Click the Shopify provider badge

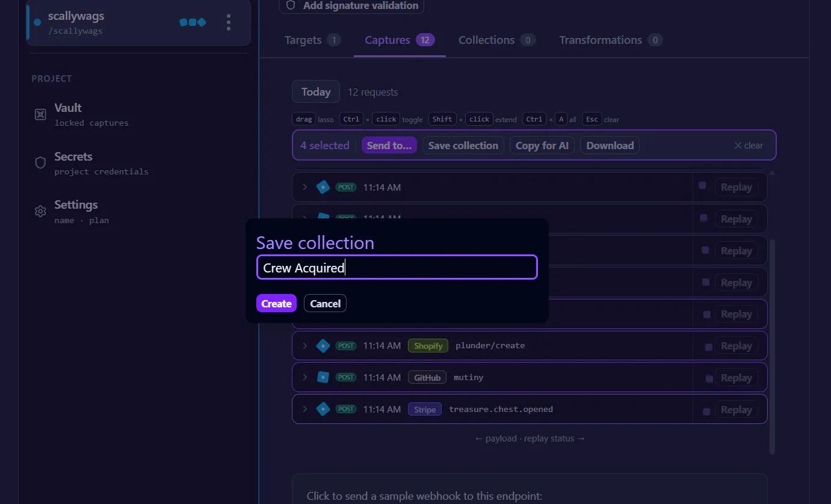428,346
